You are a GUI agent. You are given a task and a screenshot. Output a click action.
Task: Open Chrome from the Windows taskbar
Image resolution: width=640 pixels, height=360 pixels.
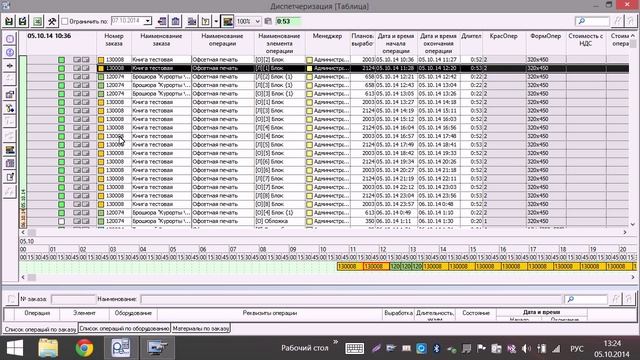[x=84, y=348]
